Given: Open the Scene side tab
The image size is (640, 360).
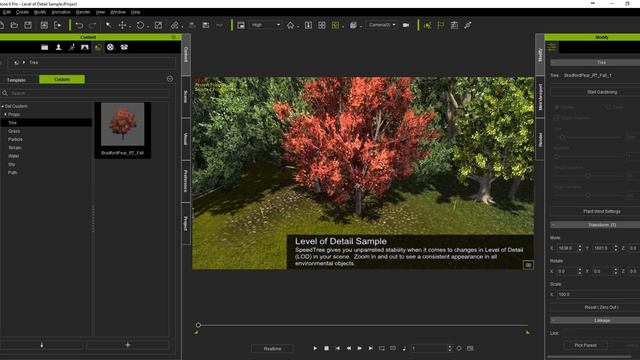Looking at the screenshot, I should point(186,97).
